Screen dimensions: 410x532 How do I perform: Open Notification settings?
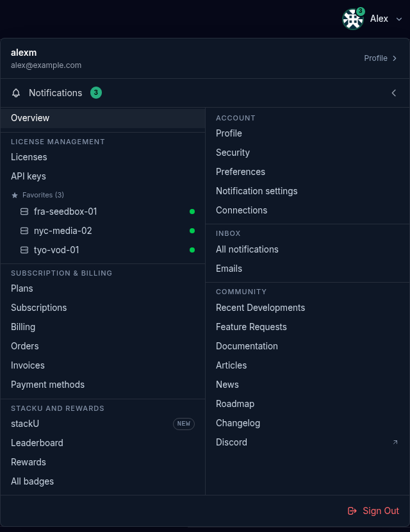(307, 191)
